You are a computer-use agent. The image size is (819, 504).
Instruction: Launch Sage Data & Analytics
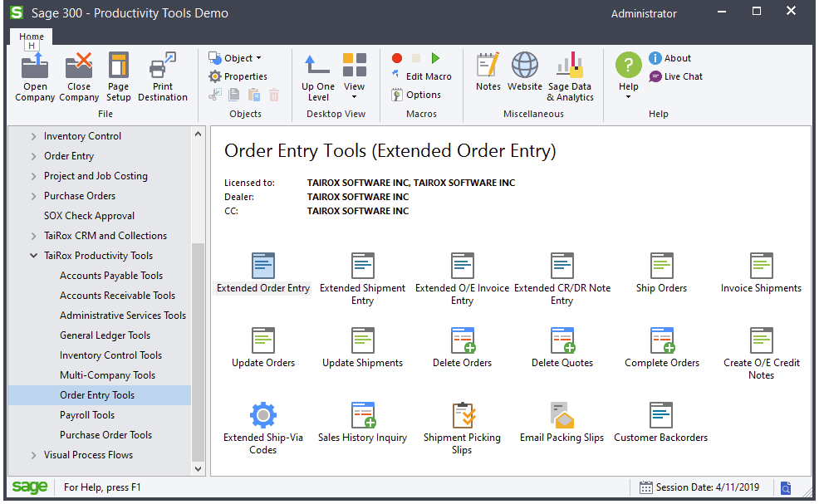(x=570, y=76)
